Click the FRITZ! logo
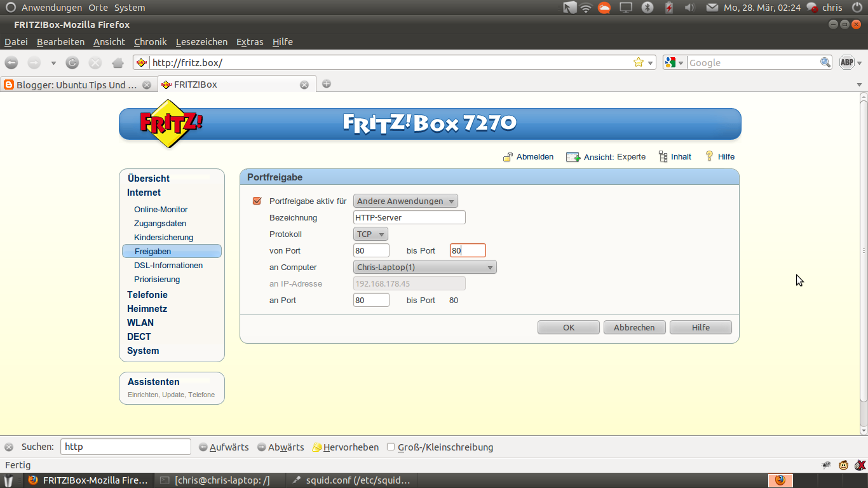Viewport: 868px width, 488px height. click(170, 123)
